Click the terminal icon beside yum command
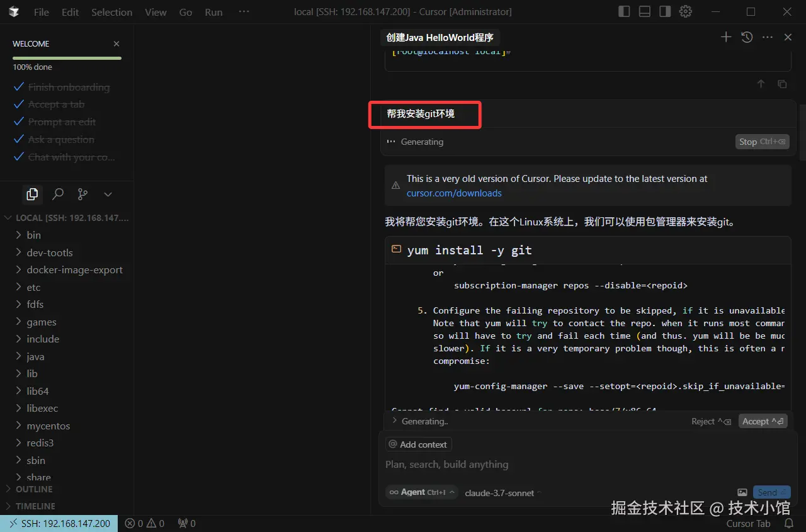Viewport: 806px width, 532px height. pos(396,249)
